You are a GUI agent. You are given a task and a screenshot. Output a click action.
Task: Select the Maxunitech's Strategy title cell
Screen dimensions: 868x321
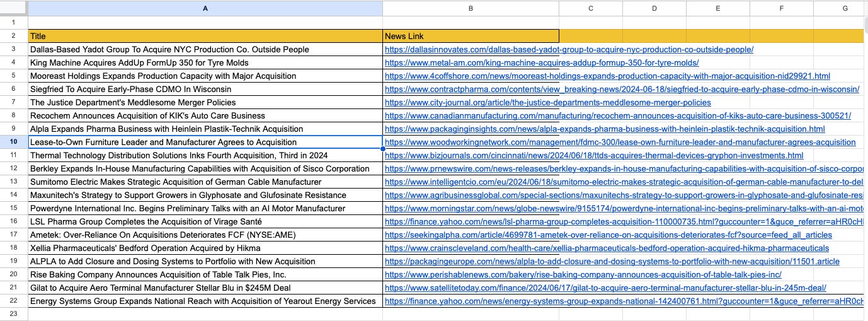pyautogui.click(x=205, y=195)
